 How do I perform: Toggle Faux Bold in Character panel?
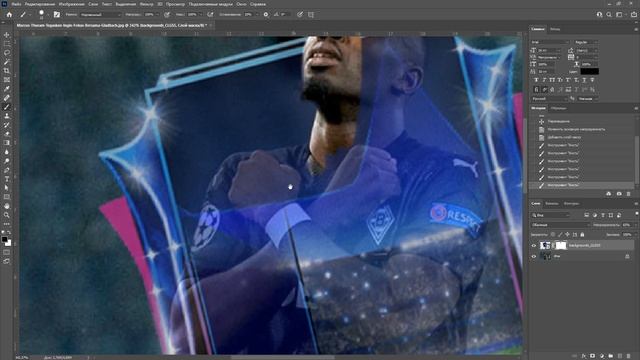(x=536, y=80)
